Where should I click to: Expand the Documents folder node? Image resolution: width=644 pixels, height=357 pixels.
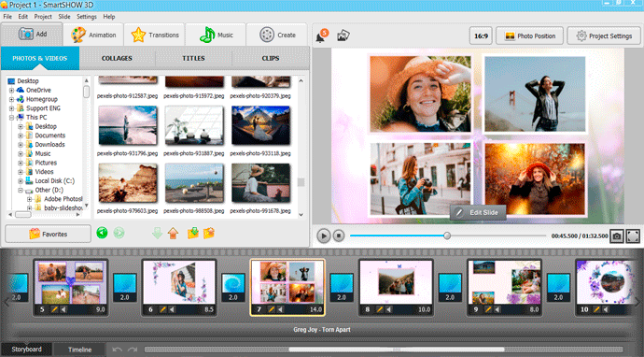(21, 136)
